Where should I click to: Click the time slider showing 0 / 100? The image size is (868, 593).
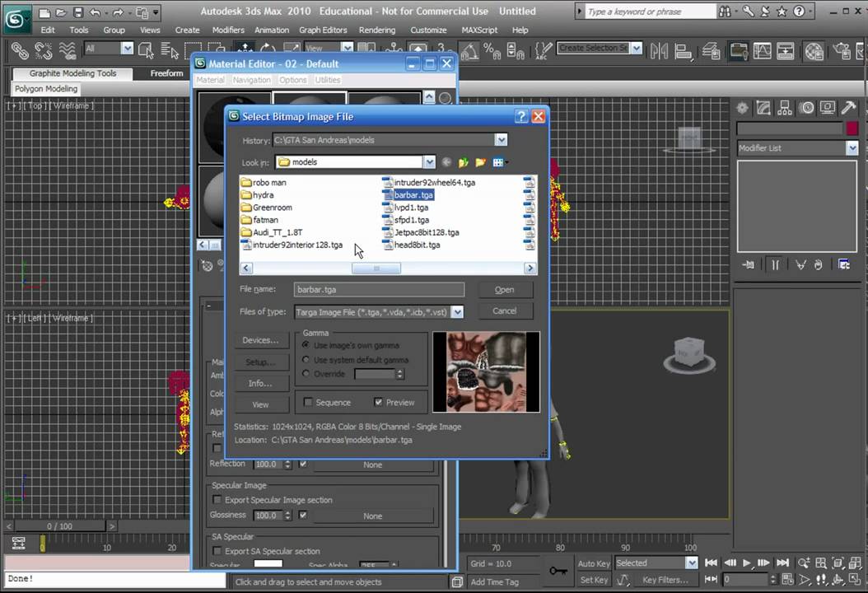tap(60, 526)
